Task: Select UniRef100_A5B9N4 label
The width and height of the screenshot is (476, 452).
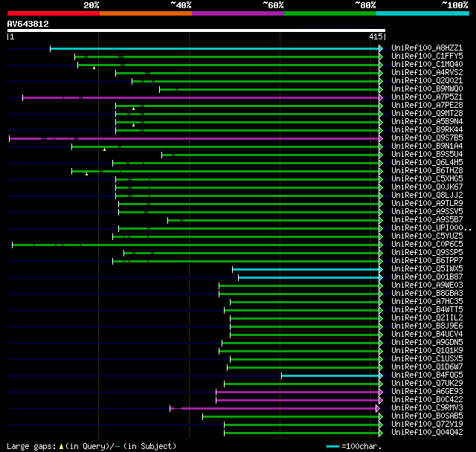Action: tap(427, 122)
